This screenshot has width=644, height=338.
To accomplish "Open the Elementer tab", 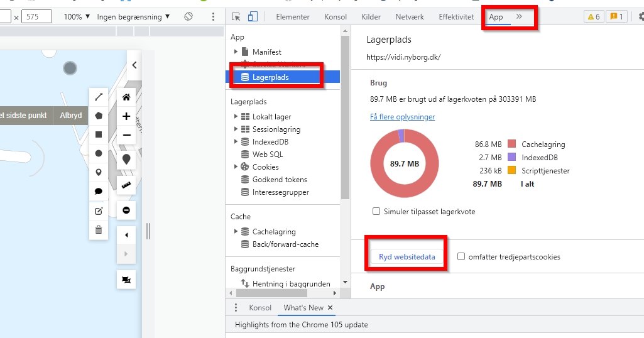I will coord(292,17).
